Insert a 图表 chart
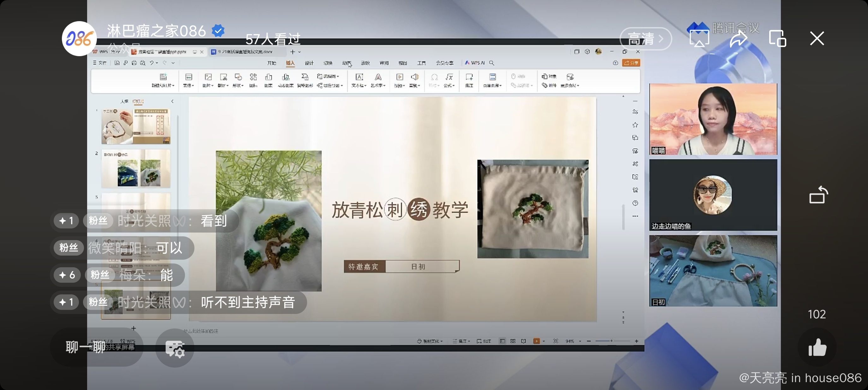Viewport: 868px width, 390px height. 269,80
